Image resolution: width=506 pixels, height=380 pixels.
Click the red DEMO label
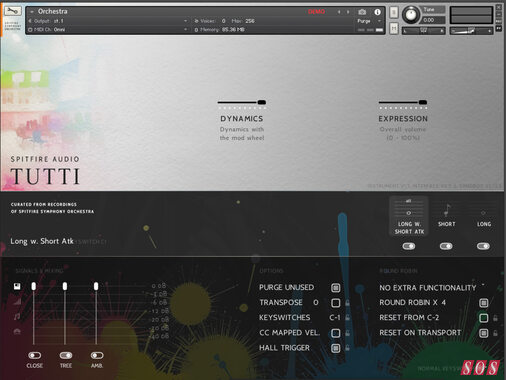[316, 12]
